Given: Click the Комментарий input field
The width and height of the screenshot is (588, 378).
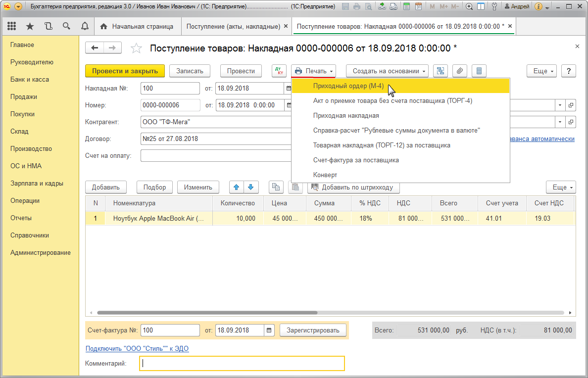Looking at the screenshot, I should coord(242,364).
